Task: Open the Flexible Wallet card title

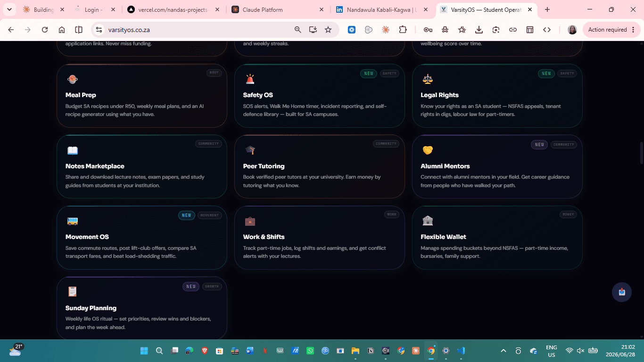Action: point(443,237)
